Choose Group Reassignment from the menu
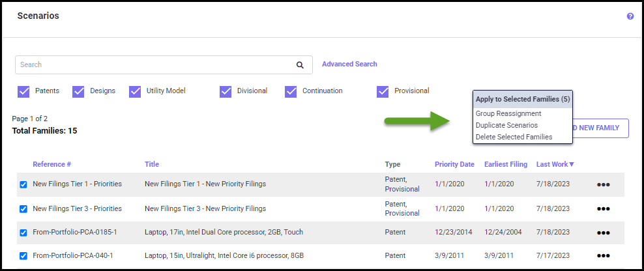This screenshot has width=644, height=271. pos(508,113)
